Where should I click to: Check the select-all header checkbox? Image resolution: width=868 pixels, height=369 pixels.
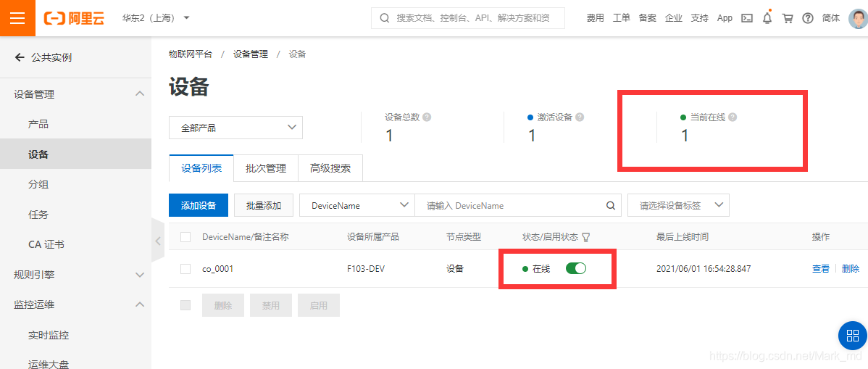coord(185,237)
